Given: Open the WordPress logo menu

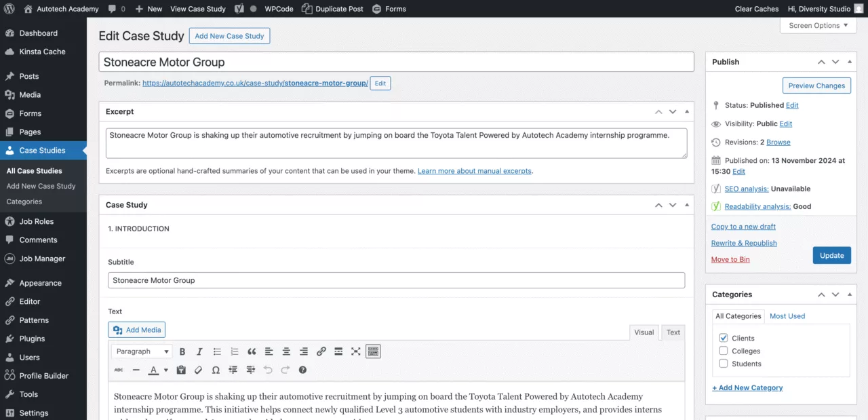Looking at the screenshot, I should click(9, 9).
